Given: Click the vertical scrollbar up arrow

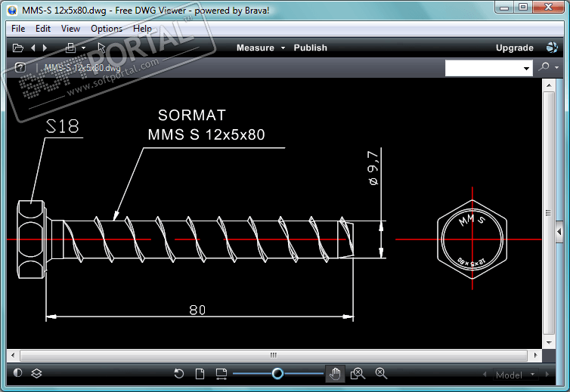Looking at the screenshot, I should pos(549,85).
